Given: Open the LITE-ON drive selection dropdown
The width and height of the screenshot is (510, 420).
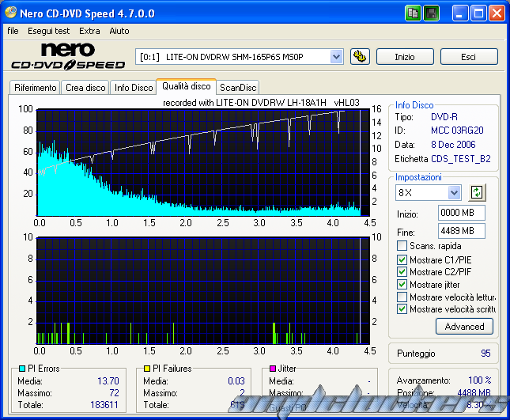Looking at the screenshot, I should pos(336,56).
